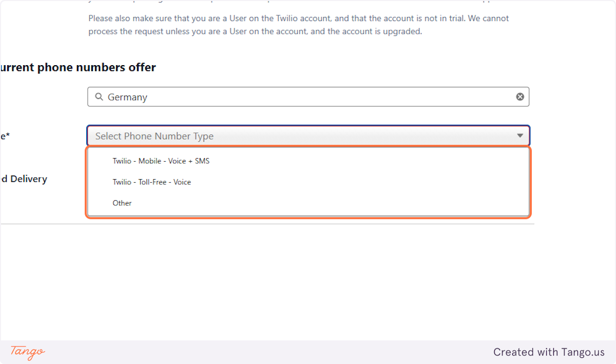Click the clear (X) icon in search field

(520, 97)
